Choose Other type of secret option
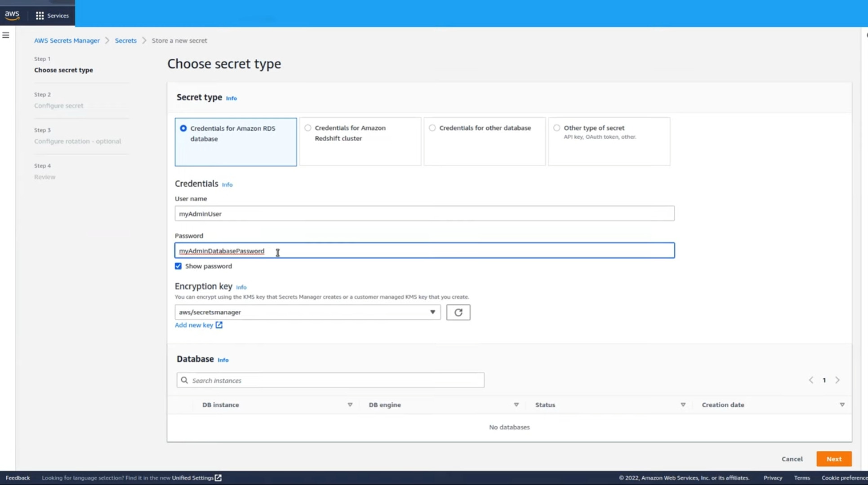The height and width of the screenshot is (485, 868). [557, 128]
